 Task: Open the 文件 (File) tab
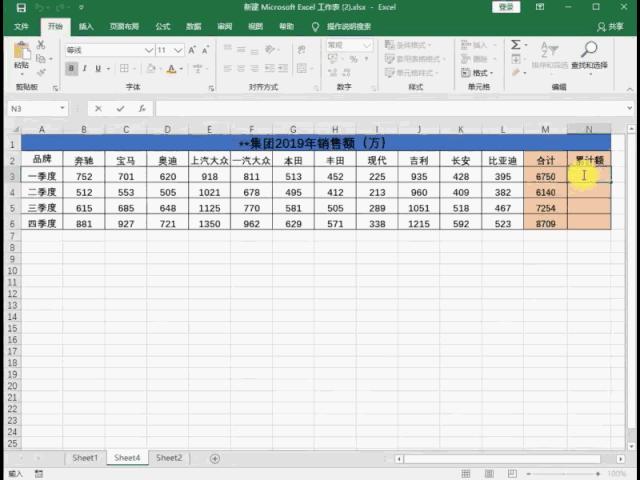click(21, 27)
